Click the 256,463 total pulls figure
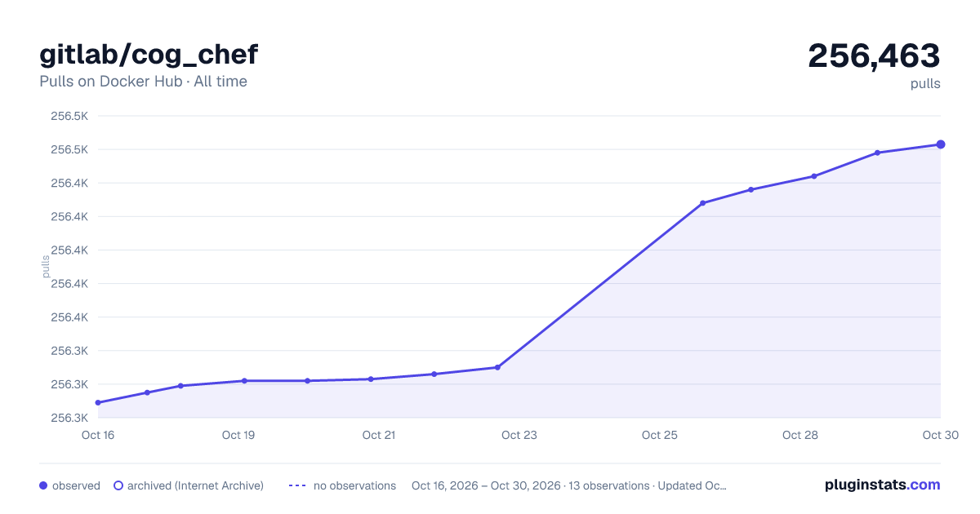Image resolution: width=980 pixels, height=514 pixels. tap(874, 55)
